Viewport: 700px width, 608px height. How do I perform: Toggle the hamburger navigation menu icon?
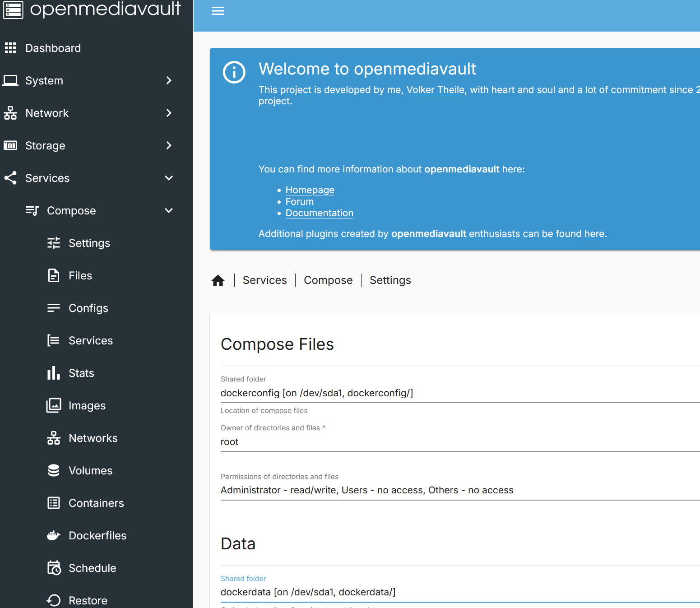tap(218, 11)
